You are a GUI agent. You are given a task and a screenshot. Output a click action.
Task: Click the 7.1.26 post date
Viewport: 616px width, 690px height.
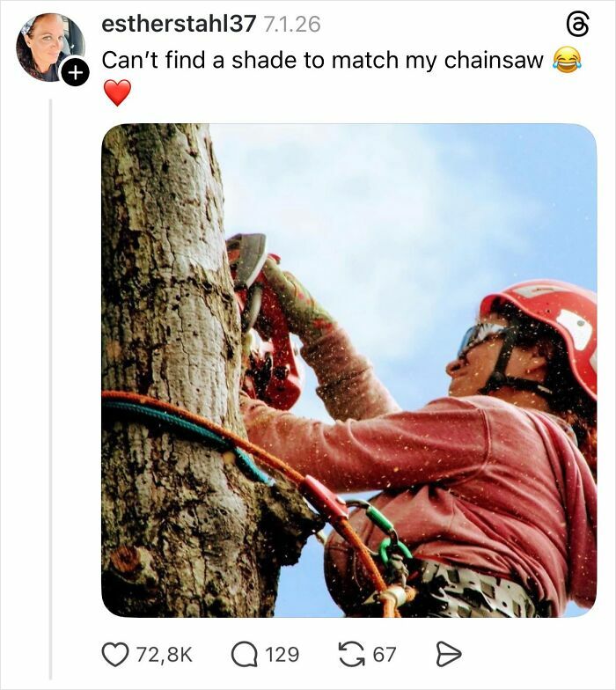coord(292,25)
